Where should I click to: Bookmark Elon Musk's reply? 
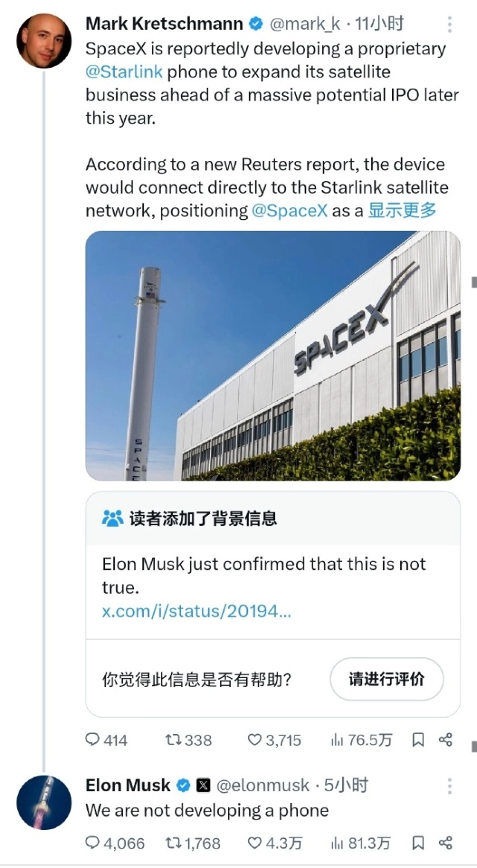pyautogui.click(x=418, y=843)
